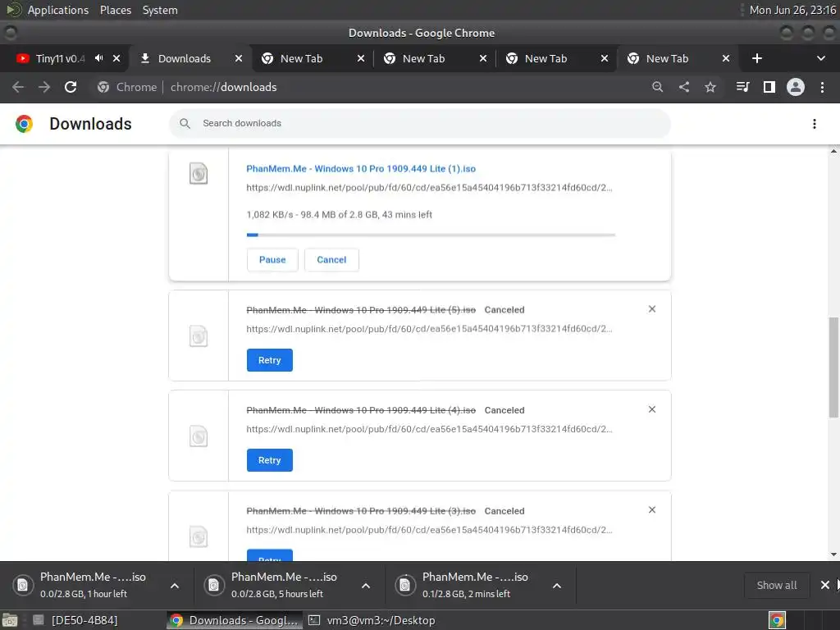This screenshot has height=630, width=840.
Task: Click the Lite (5).iso source URL link
Action: [429, 329]
